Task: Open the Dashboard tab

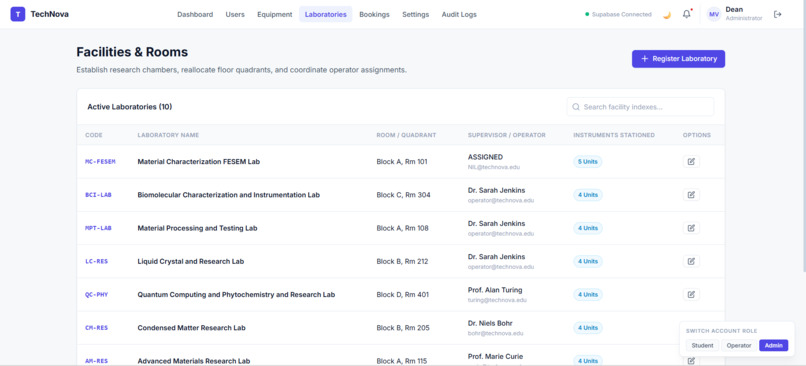Action: [195, 14]
